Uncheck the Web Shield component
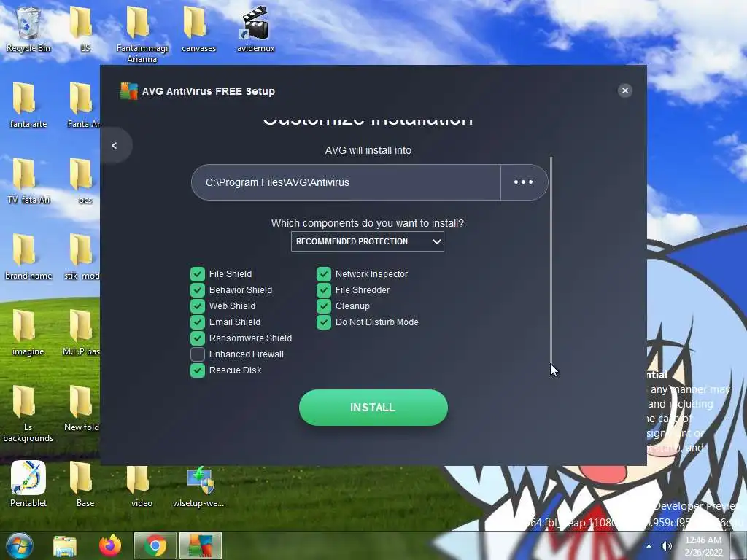The image size is (747, 560). pos(198,306)
